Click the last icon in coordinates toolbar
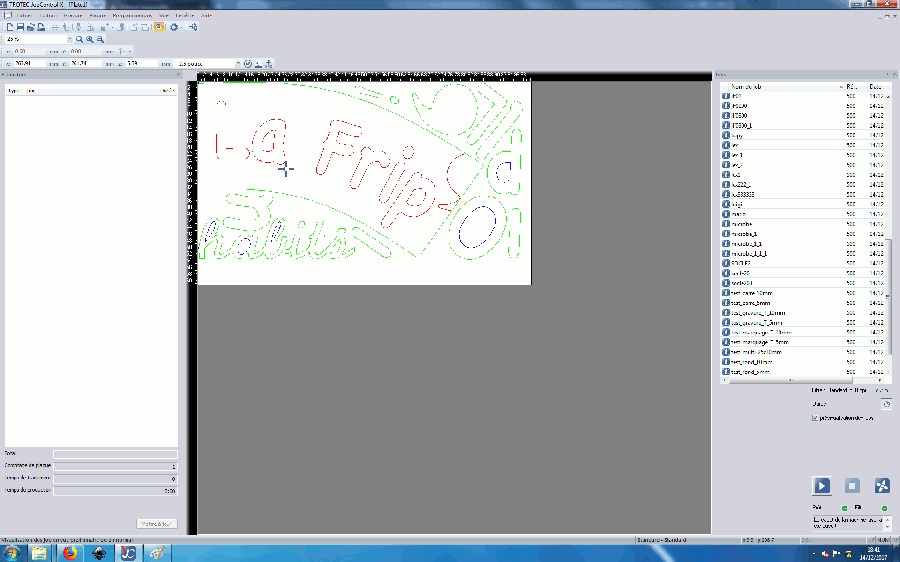 tap(269, 64)
